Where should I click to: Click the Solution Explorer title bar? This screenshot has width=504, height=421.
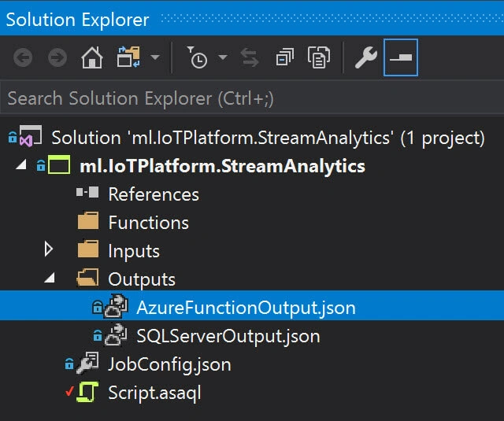click(x=252, y=19)
